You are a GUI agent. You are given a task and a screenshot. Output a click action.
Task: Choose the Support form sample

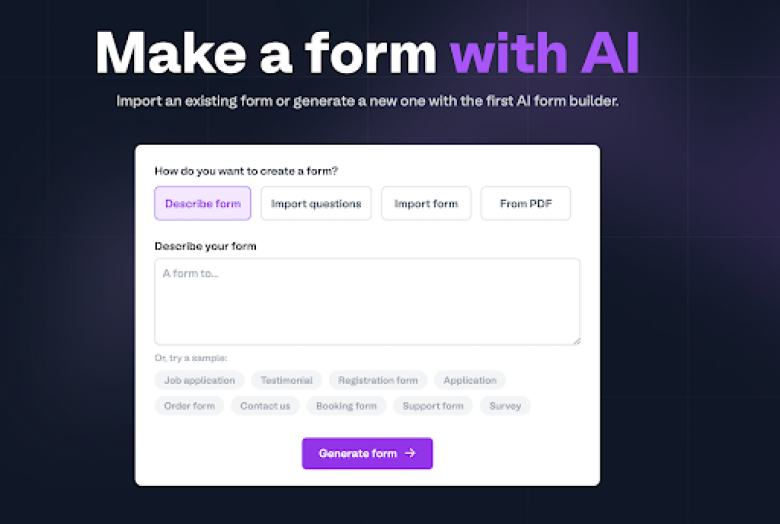tap(433, 406)
